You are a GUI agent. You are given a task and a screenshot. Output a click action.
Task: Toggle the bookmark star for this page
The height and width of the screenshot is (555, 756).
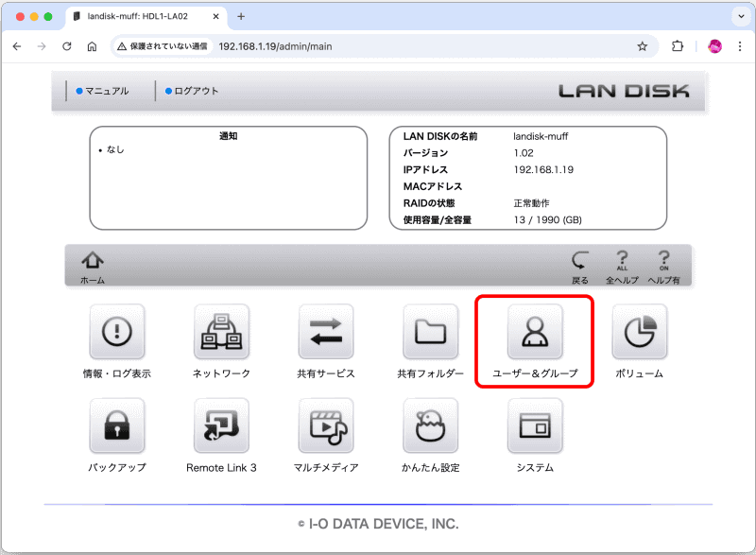click(642, 45)
